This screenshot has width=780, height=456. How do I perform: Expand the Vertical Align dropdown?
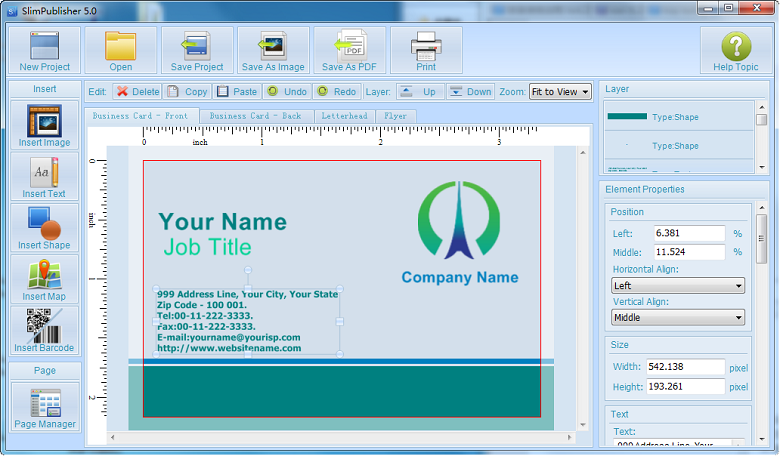coord(678,318)
